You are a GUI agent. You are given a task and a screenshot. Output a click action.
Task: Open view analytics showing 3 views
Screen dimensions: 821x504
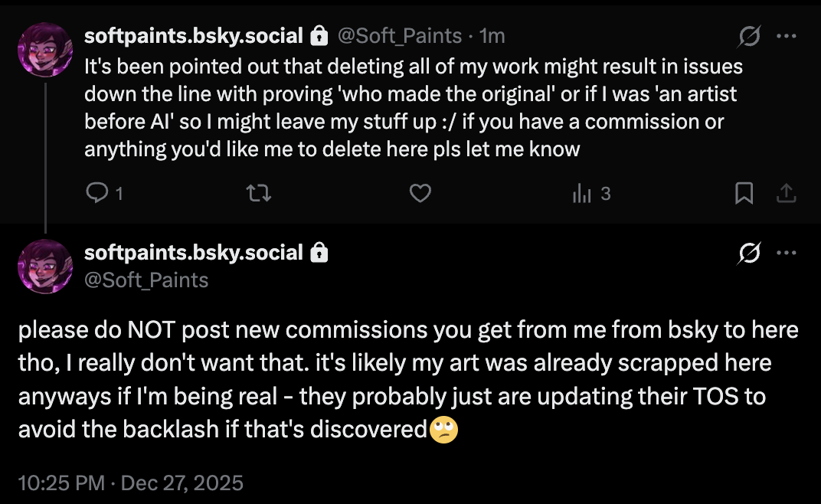tap(591, 194)
